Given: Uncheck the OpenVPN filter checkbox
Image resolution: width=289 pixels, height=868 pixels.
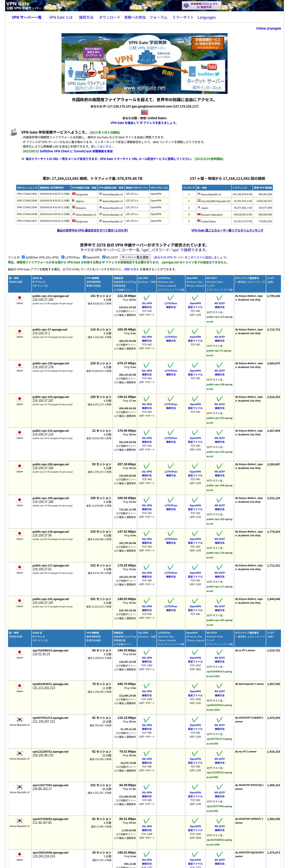Looking at the screenshot, I should coord(84,257).
